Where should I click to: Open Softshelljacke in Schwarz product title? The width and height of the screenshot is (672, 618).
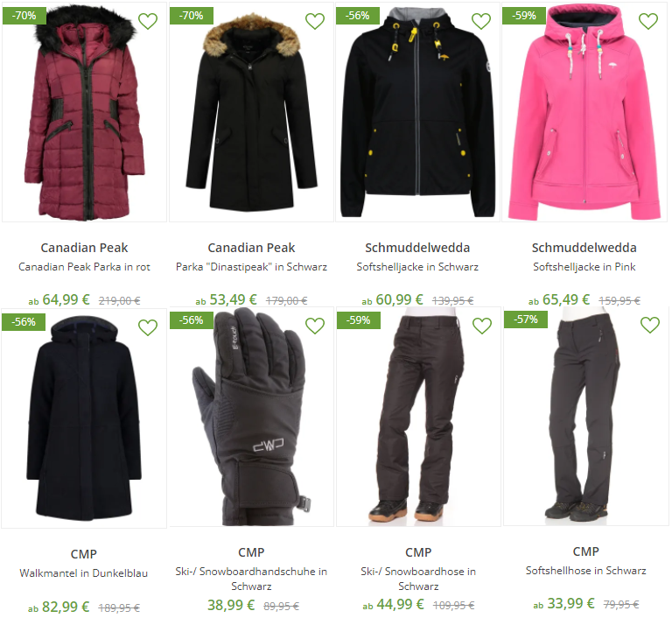click(x=417, y=267)
